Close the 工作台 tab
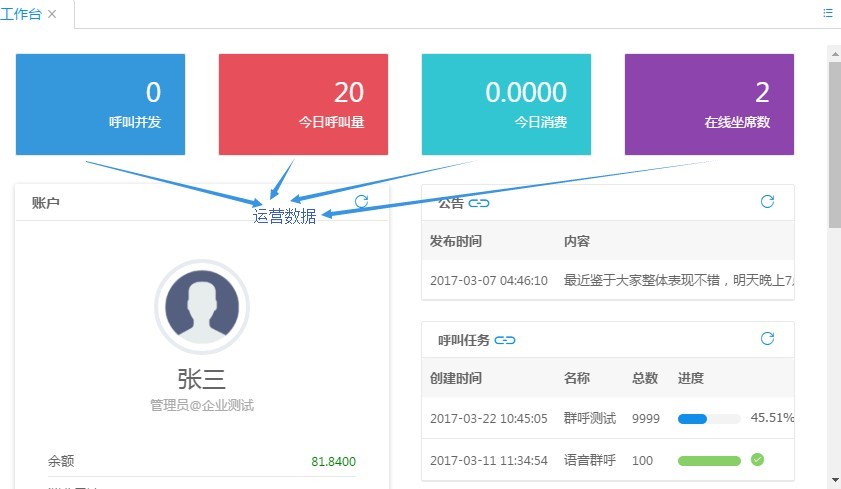The image size is (841, 489). (x=52, y=14)
